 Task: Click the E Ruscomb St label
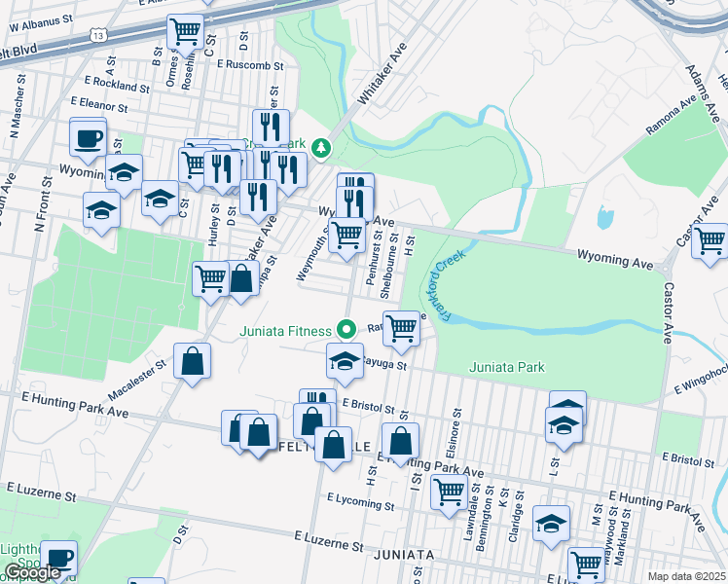click(x=250, y=64)
